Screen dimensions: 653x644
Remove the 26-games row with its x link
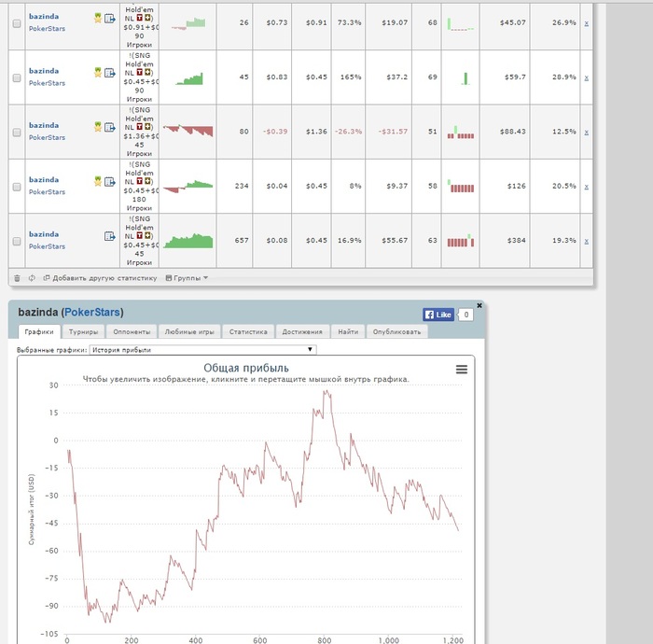[x=587, y=23]
